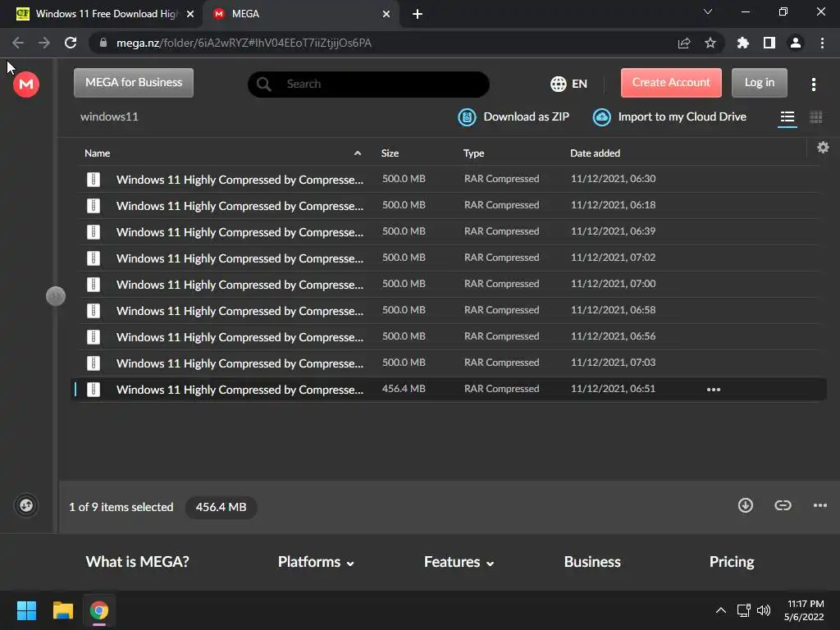Select the file added 11/12/2021, 06:58
Screen dimensions: 840x630
click(x=449, y=311)
